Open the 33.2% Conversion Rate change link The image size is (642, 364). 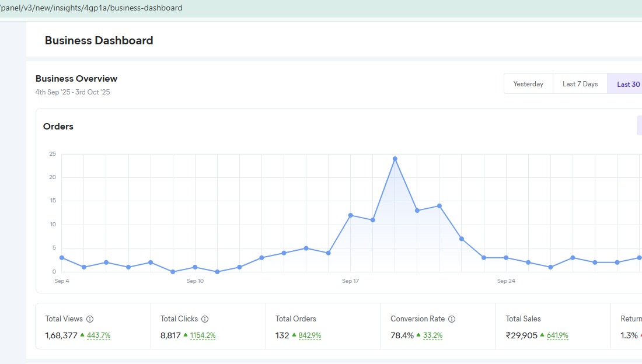[x=432, y=335]
